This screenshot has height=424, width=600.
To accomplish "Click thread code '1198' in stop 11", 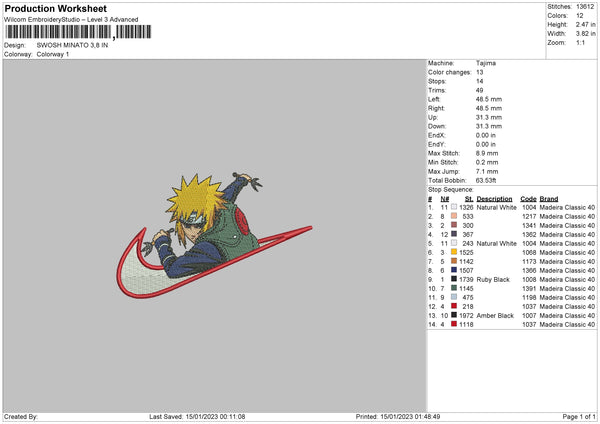I will tap(529, 297).
